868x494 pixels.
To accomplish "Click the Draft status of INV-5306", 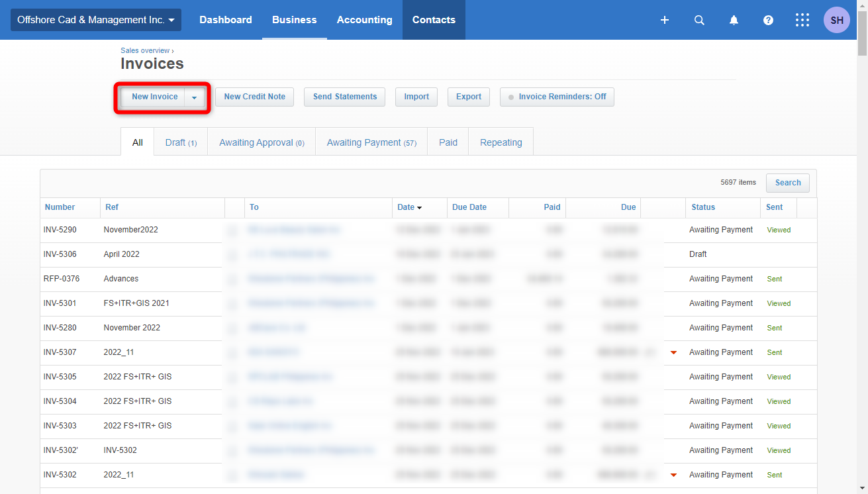I will pos(698,254).
